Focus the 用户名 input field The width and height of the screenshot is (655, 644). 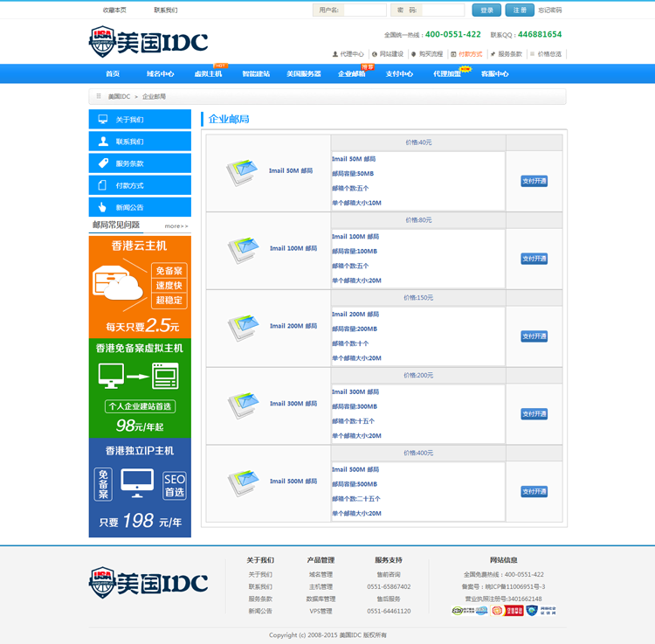(x=365, y=10)
